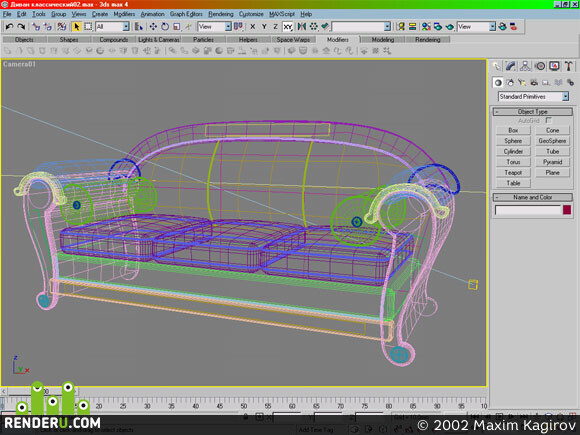
Task: Select the Move transform tool
Action: [x=153, y=27]
